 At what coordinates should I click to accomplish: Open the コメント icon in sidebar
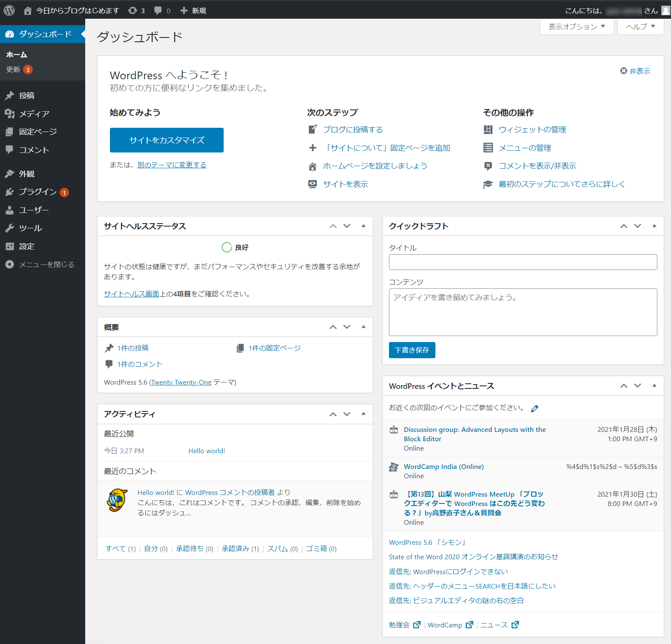(x=9, y=149)
